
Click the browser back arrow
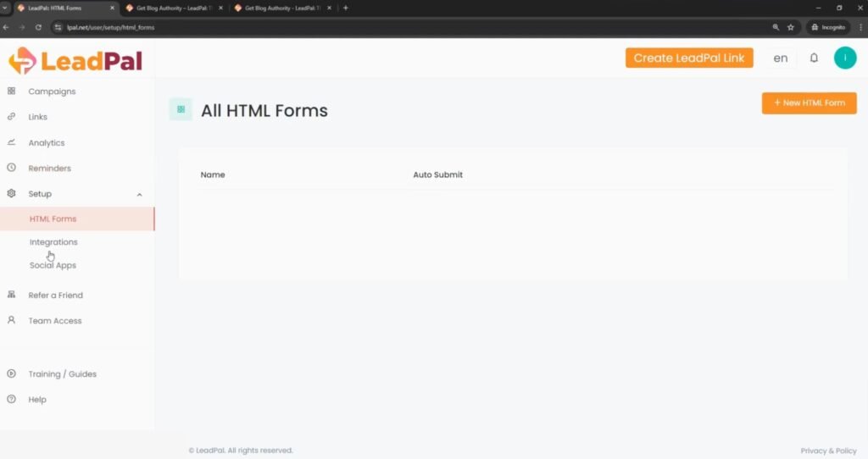[x=6, y=27]
